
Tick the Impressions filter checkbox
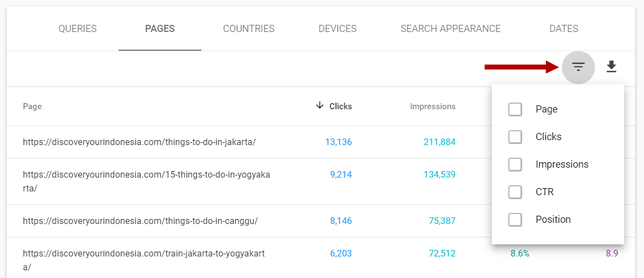pos(515,164)
